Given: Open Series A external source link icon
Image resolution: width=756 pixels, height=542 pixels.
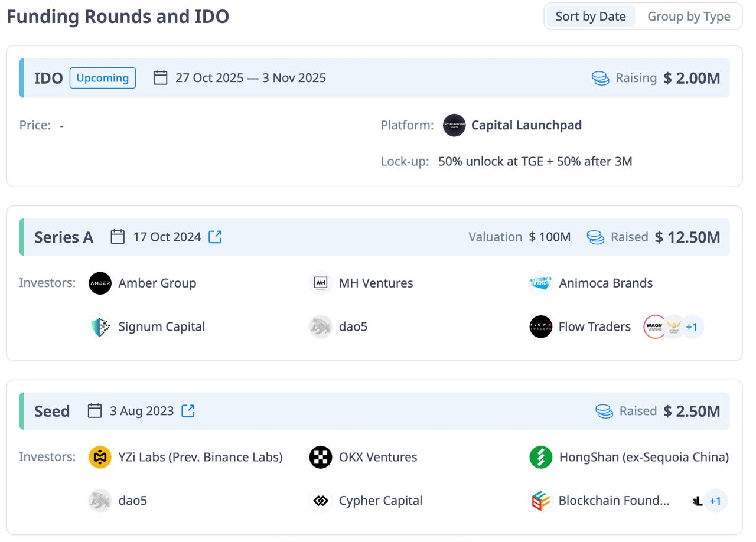Looking at the screenshot, I should point(216,237).
